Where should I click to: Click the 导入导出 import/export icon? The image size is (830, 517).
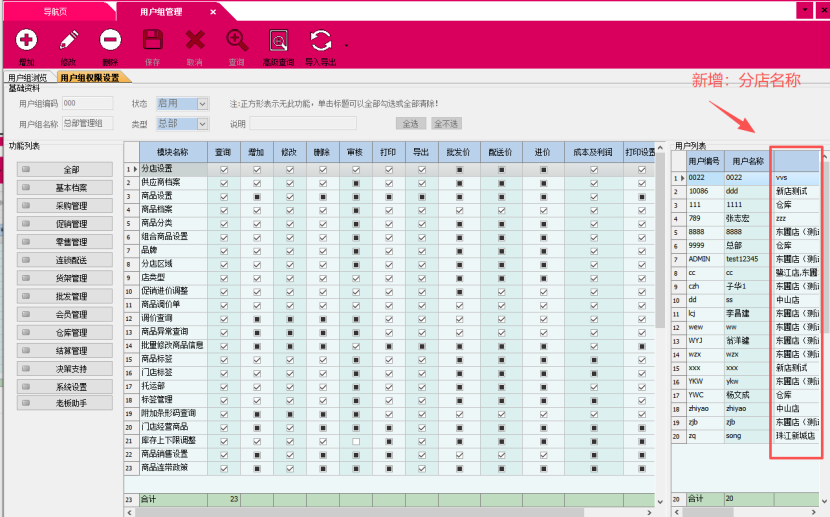[321, 40]
